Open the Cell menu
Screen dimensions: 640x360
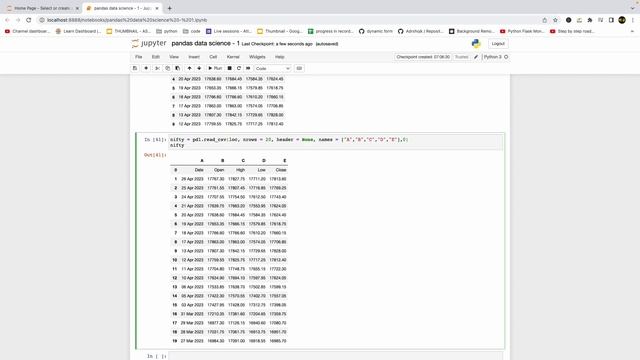pos(213,57)
